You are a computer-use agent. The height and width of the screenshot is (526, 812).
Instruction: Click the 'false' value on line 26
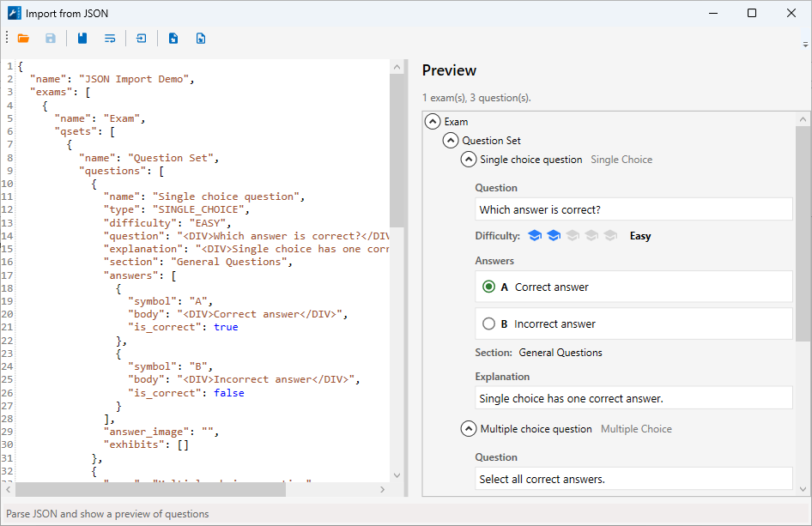coord(229,393)
